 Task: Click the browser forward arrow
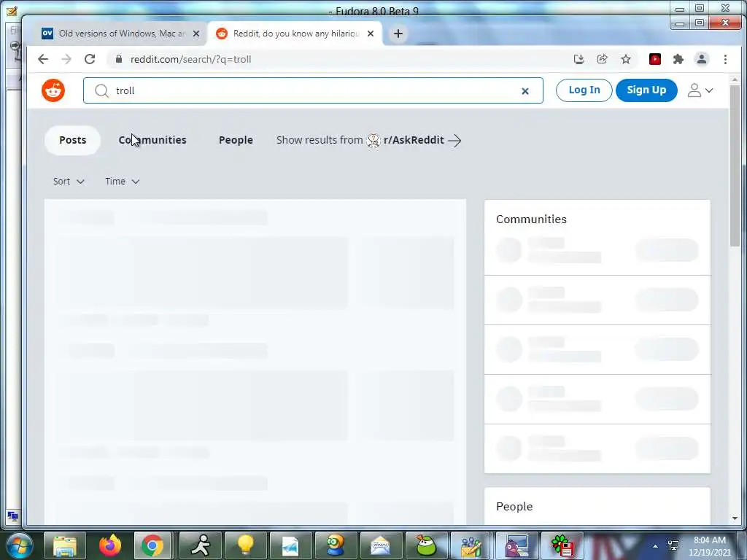[x=66, y=59]
